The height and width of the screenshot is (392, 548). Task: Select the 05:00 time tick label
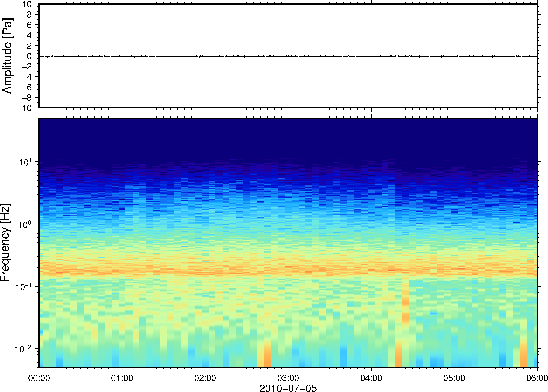[454, 378]
